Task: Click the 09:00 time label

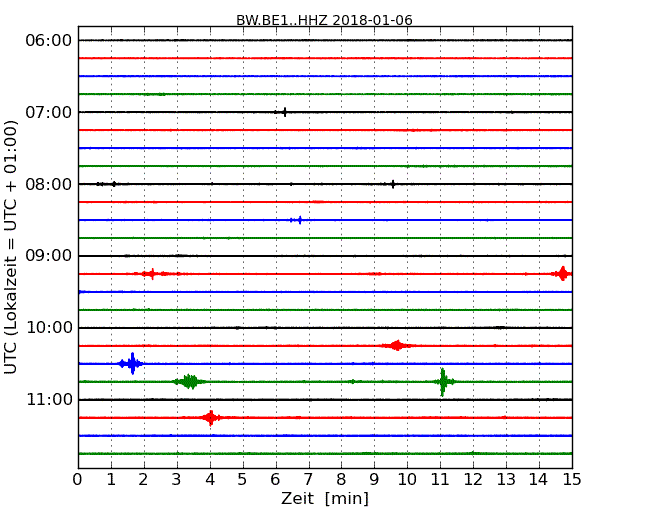Action: [49, 256]
